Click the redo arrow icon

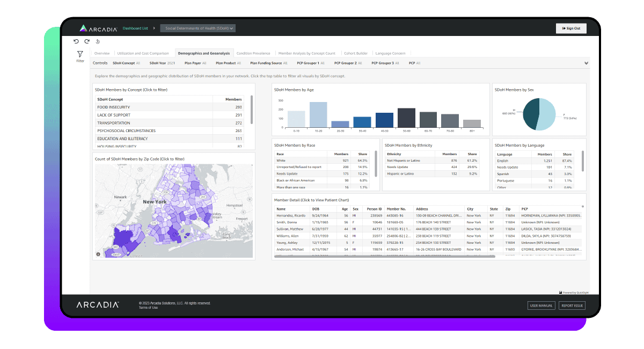pos(87,41)
